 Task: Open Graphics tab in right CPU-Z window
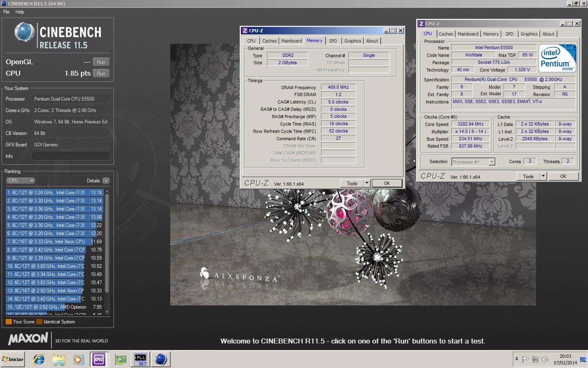pos(529,34)
